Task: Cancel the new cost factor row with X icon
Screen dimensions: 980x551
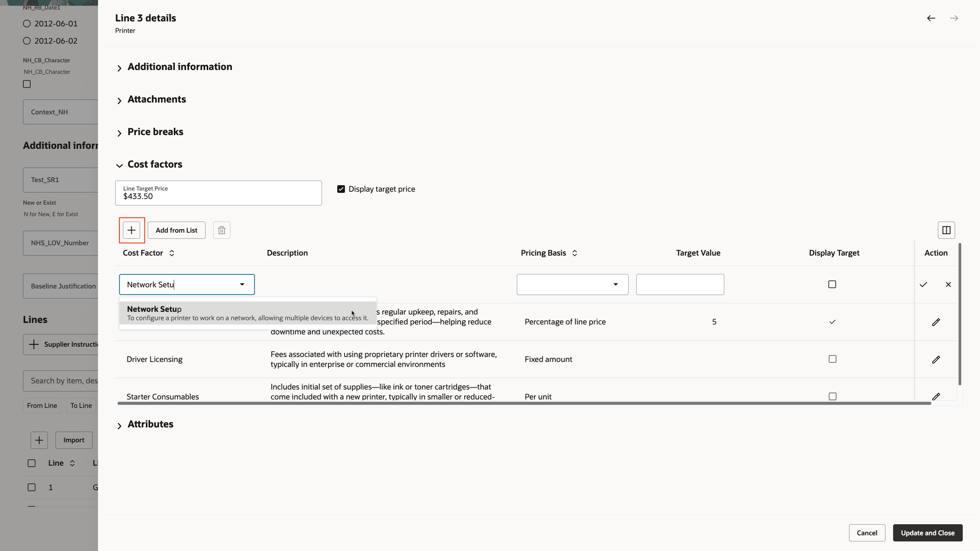Action: (949, 284)
